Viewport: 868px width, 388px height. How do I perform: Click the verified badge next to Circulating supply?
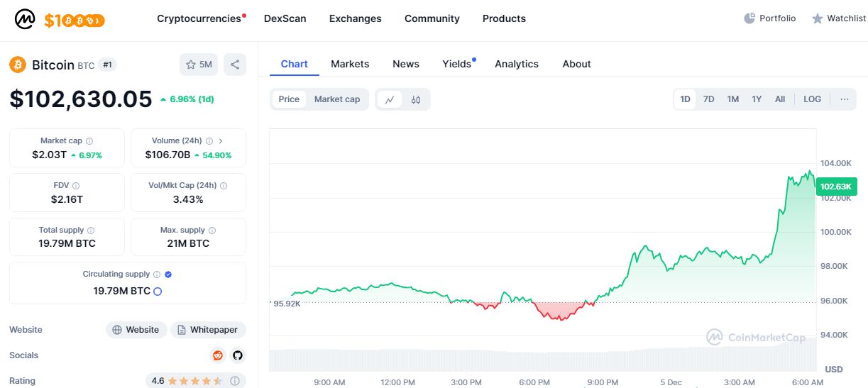pos(168,275)
